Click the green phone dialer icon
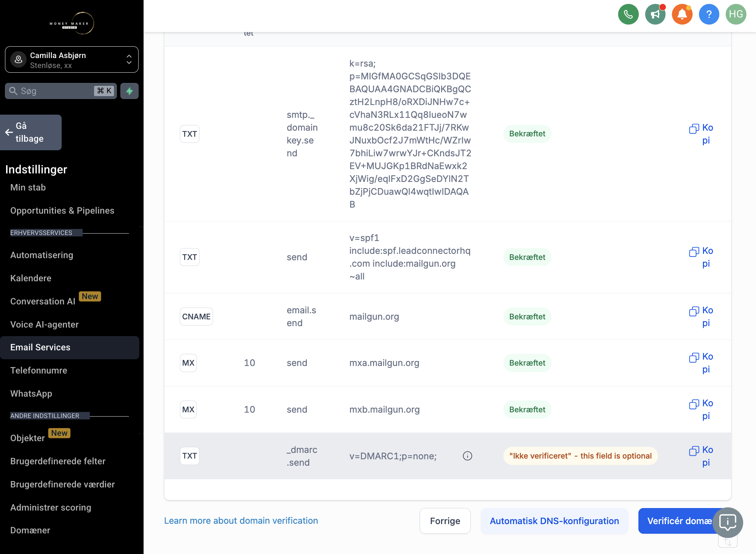 point(628,14)
